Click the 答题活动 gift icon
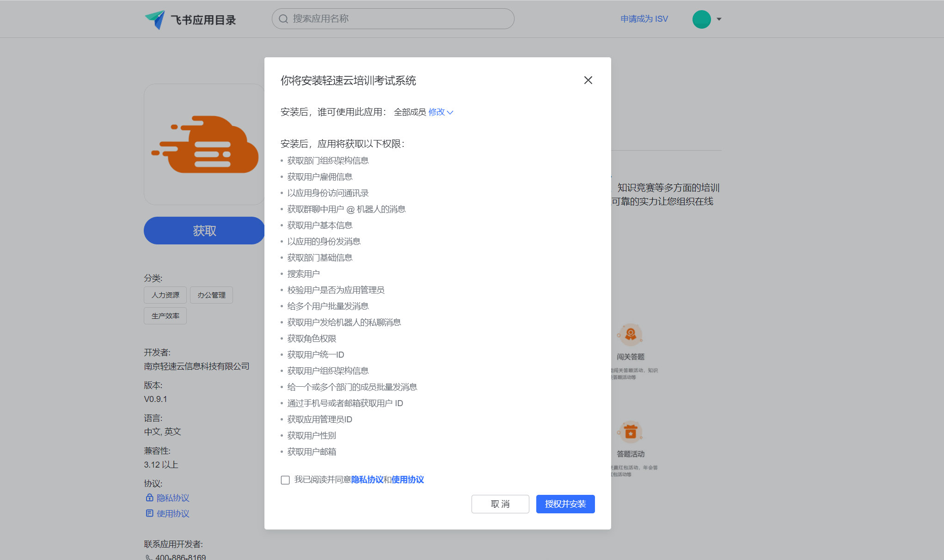Viewport: 944px width, 560px height. click(630, 432)
